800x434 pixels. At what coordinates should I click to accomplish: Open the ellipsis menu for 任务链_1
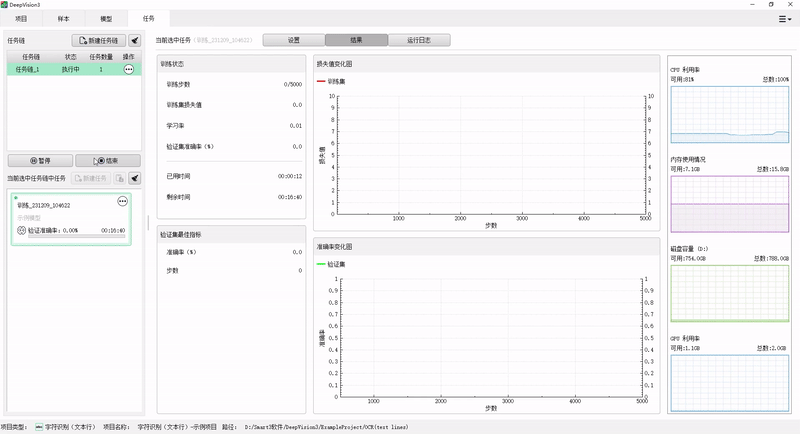(x=128, y=70)
